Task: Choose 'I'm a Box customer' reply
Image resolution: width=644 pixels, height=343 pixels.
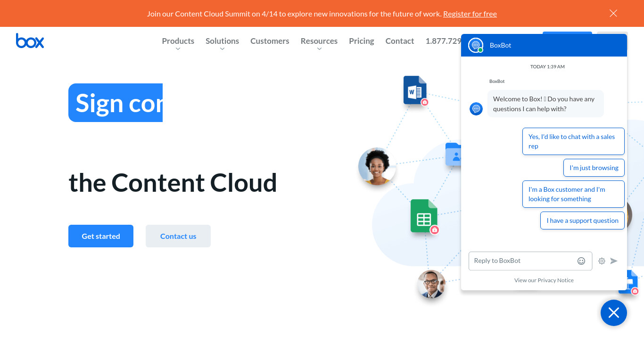Action: tap(573, 194)
